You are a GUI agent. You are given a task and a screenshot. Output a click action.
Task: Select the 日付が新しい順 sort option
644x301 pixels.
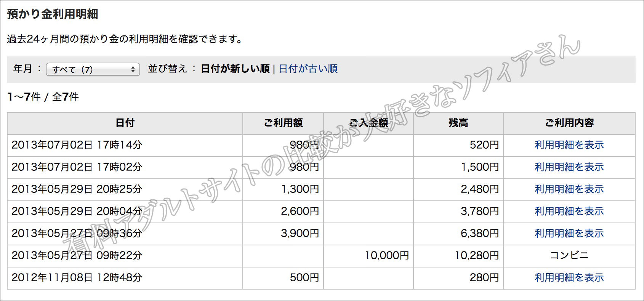point(235,69)
